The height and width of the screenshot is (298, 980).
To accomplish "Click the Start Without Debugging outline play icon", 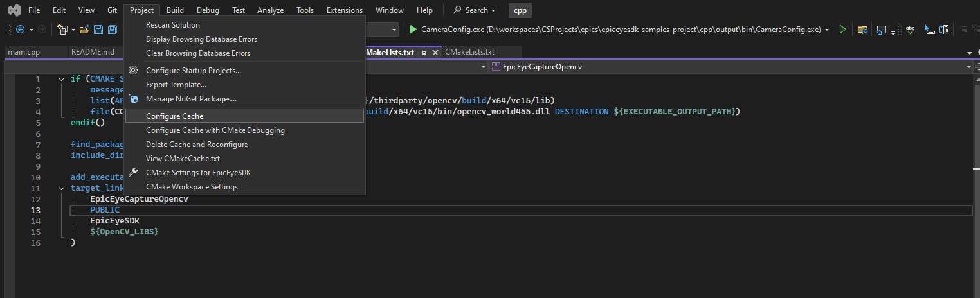I will click(842, 30).
